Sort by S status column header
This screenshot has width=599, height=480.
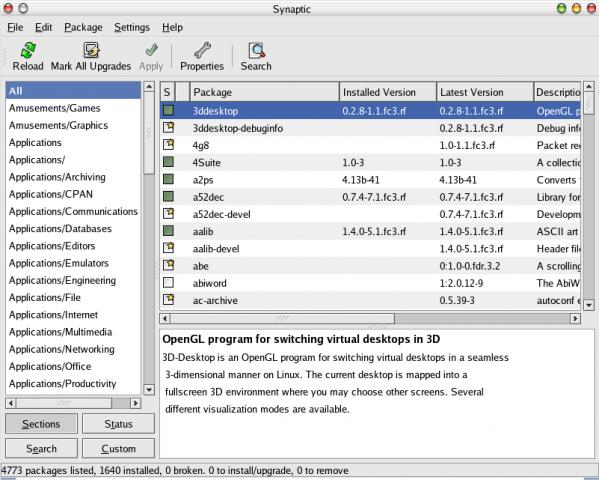point(167,92)
